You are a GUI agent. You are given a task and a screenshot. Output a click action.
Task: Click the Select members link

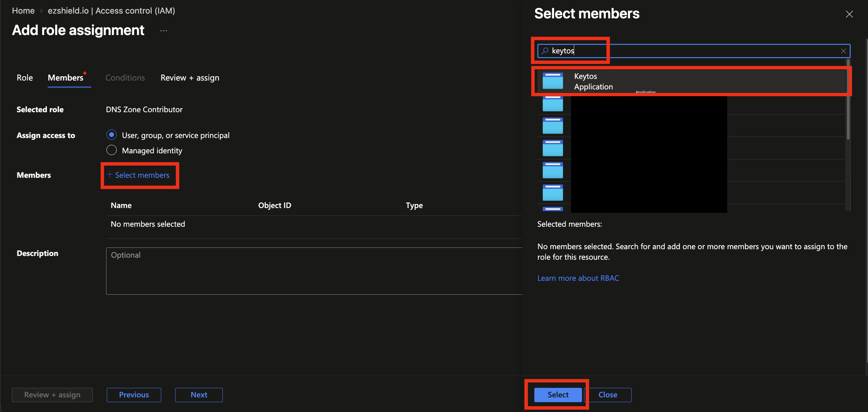(x=142, y=175)
